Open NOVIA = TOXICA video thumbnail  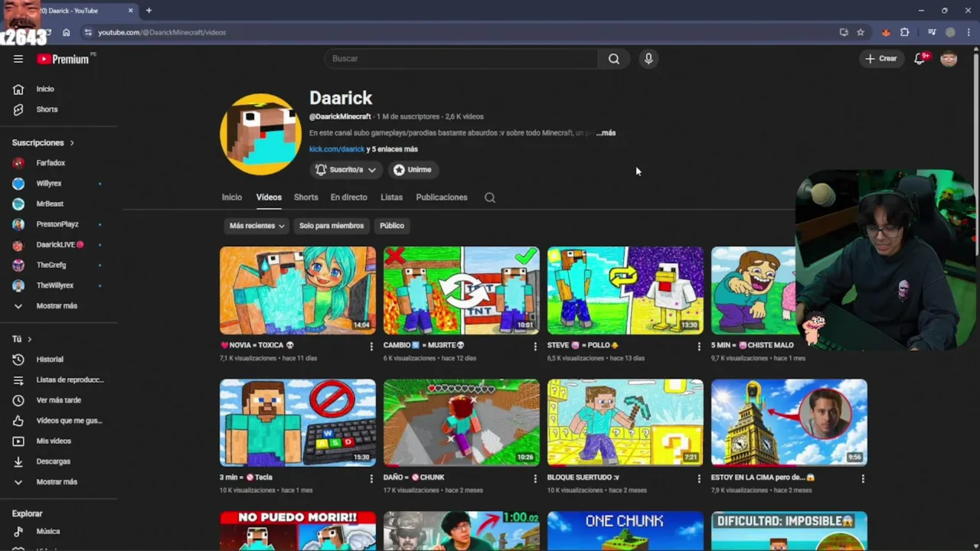(298, 291)
